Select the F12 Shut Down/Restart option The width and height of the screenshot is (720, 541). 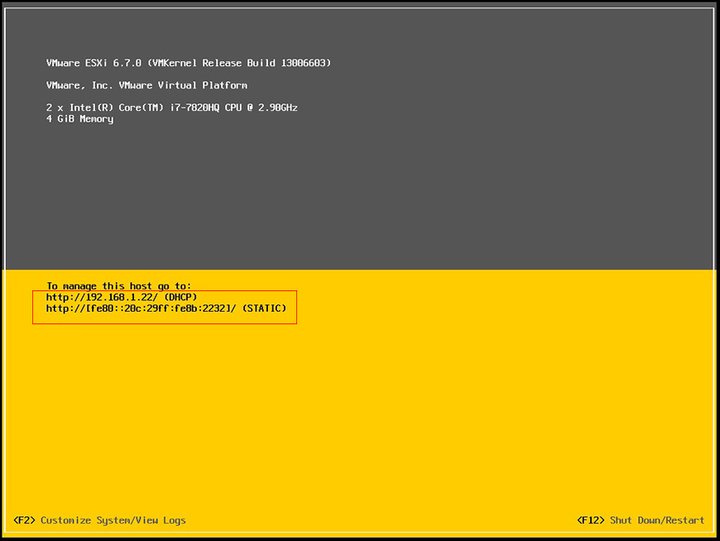tap(641, 520)
